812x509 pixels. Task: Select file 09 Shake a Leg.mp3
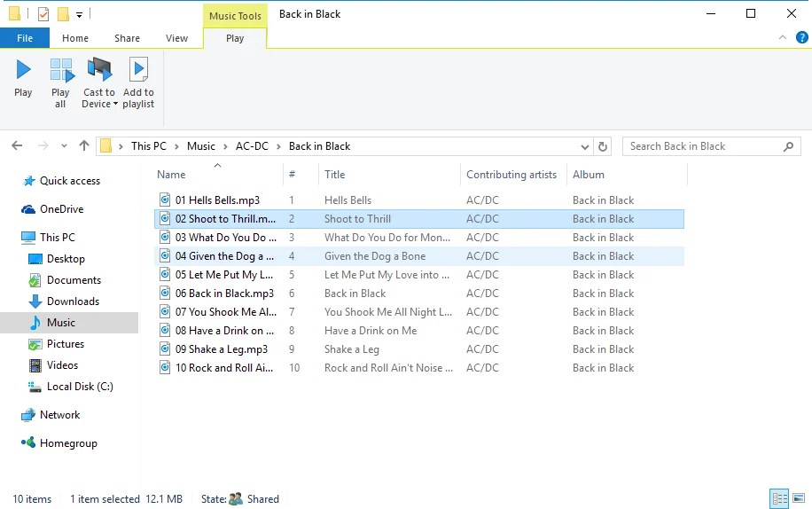221,349
